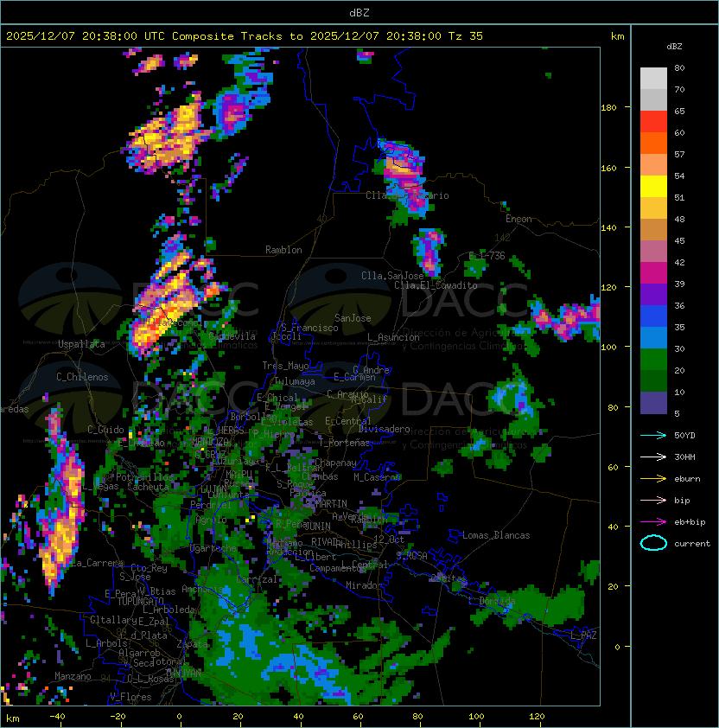
Task: Click the cyan 'current' ellipse in legend
Action: point(653,543)
